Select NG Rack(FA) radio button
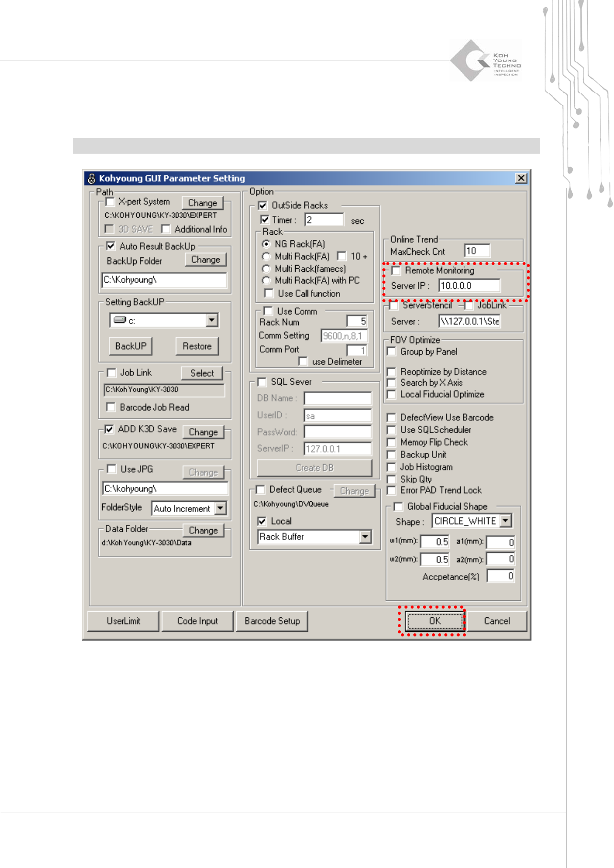Viewport: 614px width, 868px height. pos(266,244)
